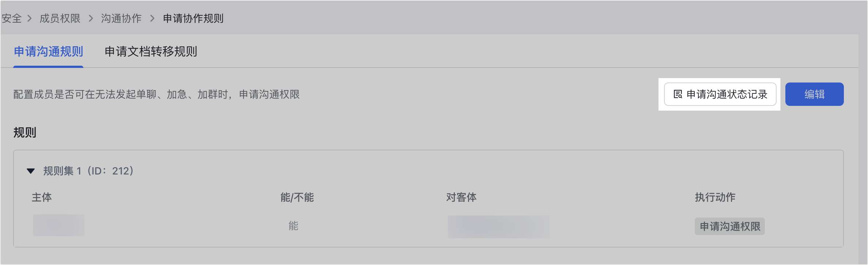868x265 pixels.
Task: Click chevron after 安全 in breadcrumb
Action: pos(30,18)
